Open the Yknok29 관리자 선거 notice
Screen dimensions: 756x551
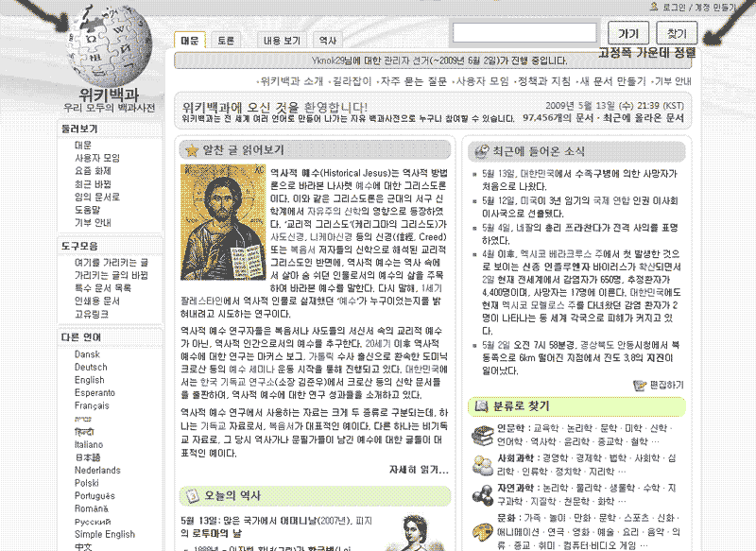tap(439, 60)
